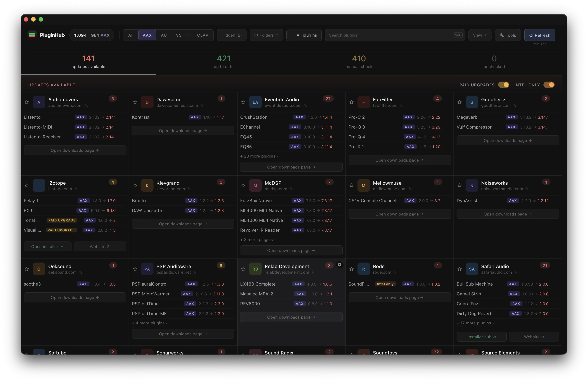588x382 pixels.
Task: Open the Safari Audio Website link
Action: pos(534,337)
